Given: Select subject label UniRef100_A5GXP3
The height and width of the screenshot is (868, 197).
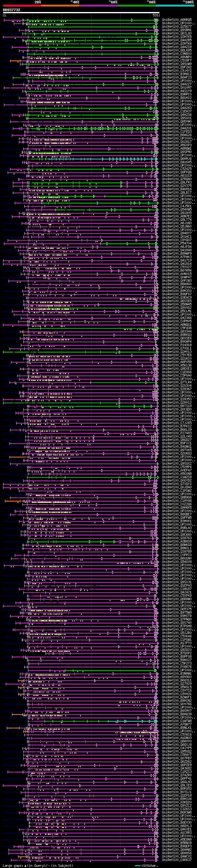Looking at the screenshot, I should coord(177,145).
